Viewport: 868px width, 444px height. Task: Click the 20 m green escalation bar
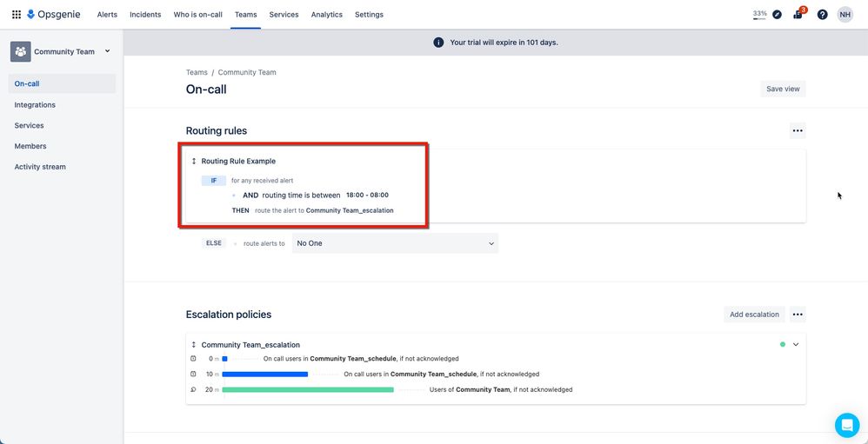(308, 390)
